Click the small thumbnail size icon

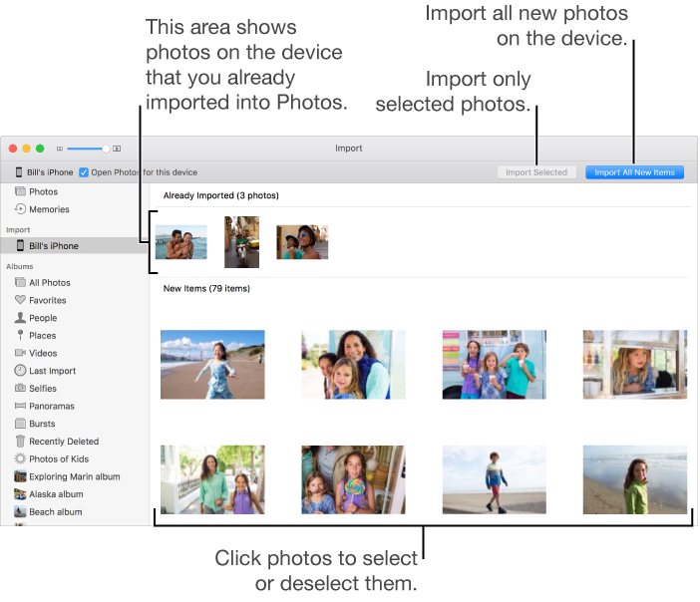tap(60, 149)
